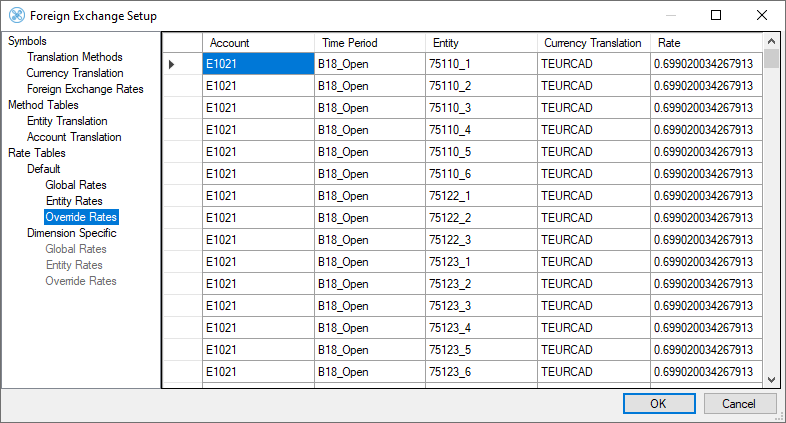
Task: Click the scrollbar down arrow
Action: pyautogui.click(x=771, y=380)
